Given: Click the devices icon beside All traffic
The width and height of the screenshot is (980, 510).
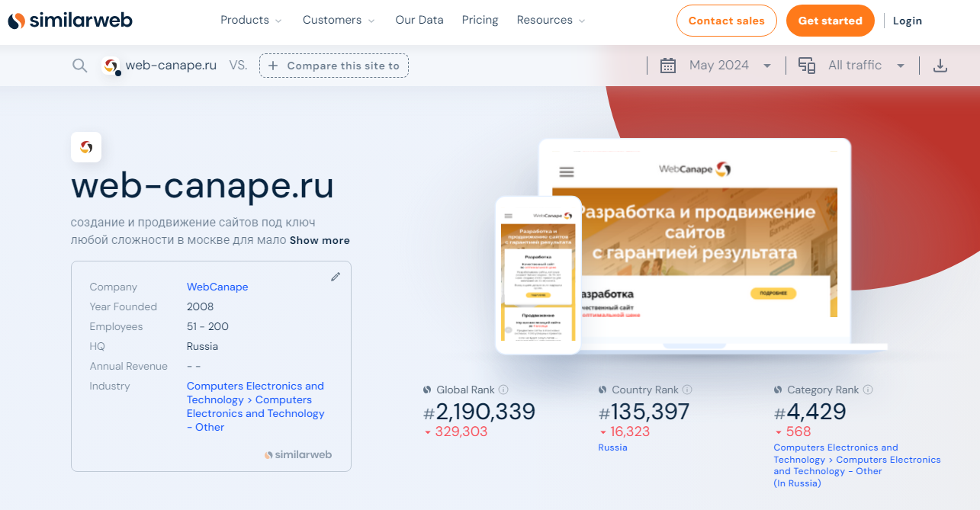Looking at the screenshot, I should click(807, 66).
